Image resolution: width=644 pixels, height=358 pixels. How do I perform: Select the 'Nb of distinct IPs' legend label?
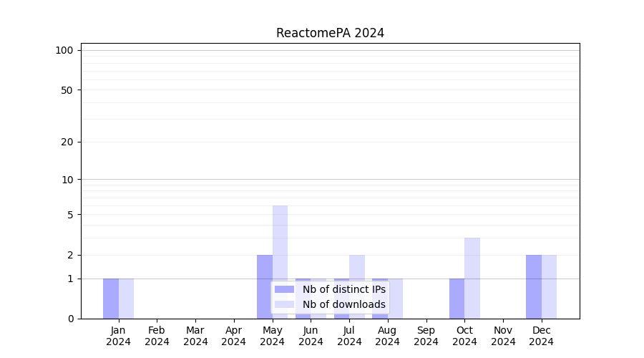343,289
